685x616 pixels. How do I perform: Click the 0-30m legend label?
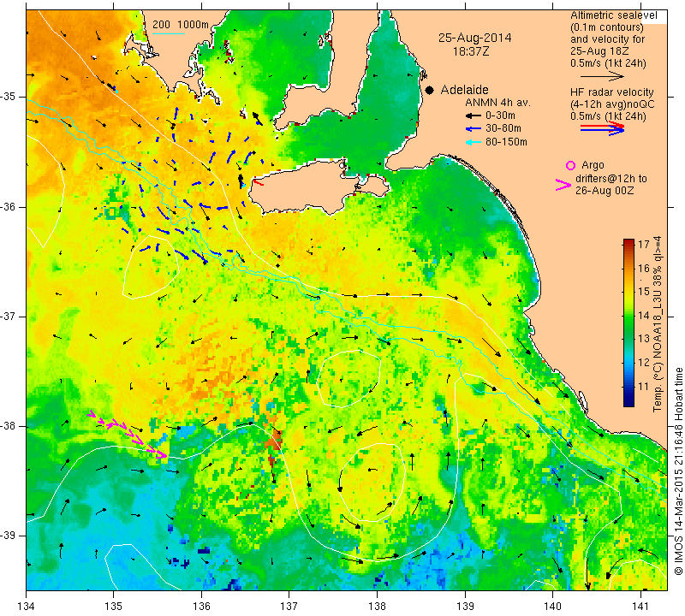pos(500,115)
